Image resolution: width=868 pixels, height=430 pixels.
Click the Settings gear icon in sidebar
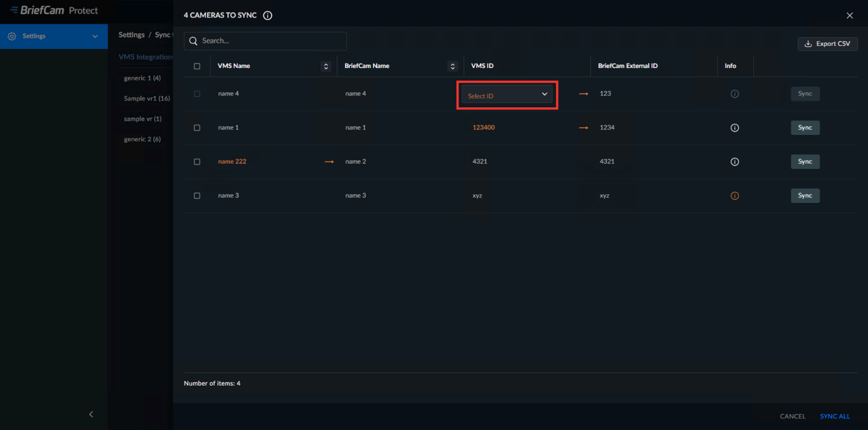coord(12,36)
